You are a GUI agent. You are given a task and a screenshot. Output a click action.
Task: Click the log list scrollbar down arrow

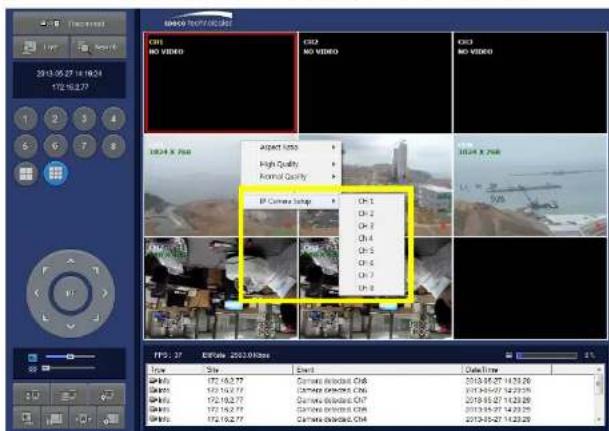point(599,421)
